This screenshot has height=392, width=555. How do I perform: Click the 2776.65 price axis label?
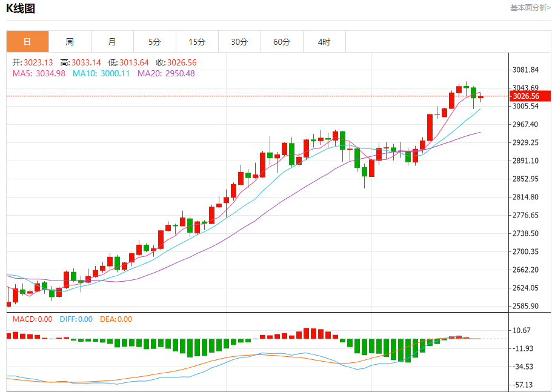pos(526,215)
